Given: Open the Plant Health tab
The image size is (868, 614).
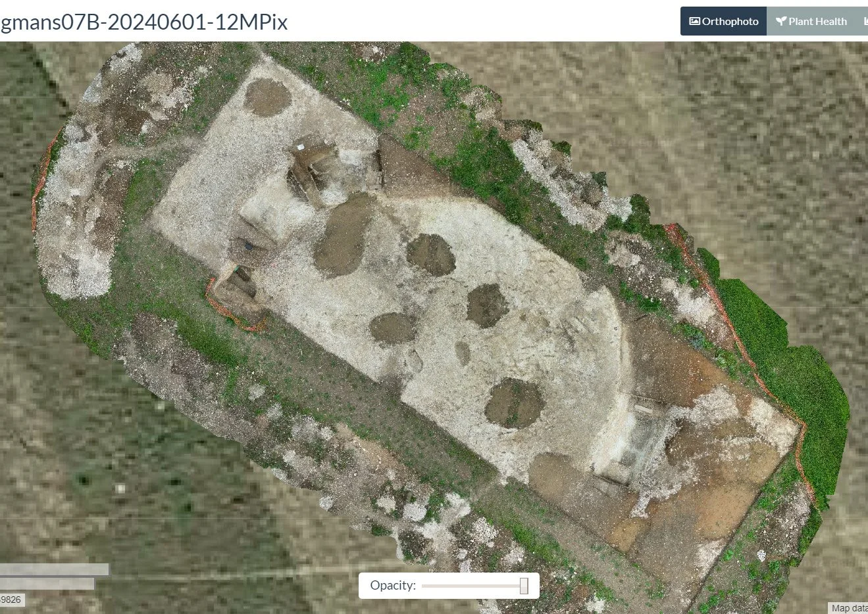Looking at the screenshot, I should (811, 21).
